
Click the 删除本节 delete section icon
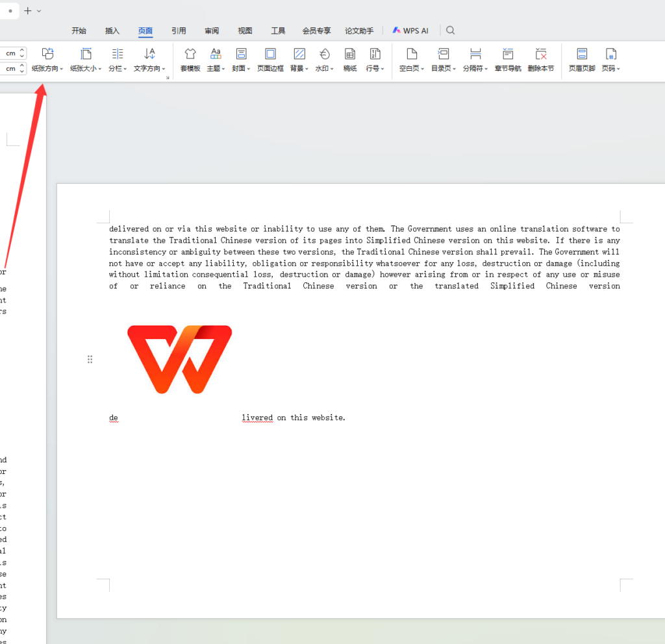click(x=541, y=55)
